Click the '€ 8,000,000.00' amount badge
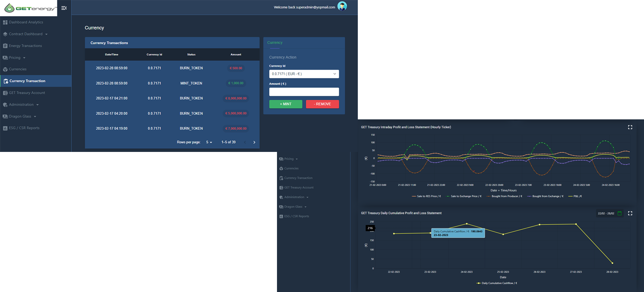Image resolution: width=644 pixels, height=292 pixels. 236,98
